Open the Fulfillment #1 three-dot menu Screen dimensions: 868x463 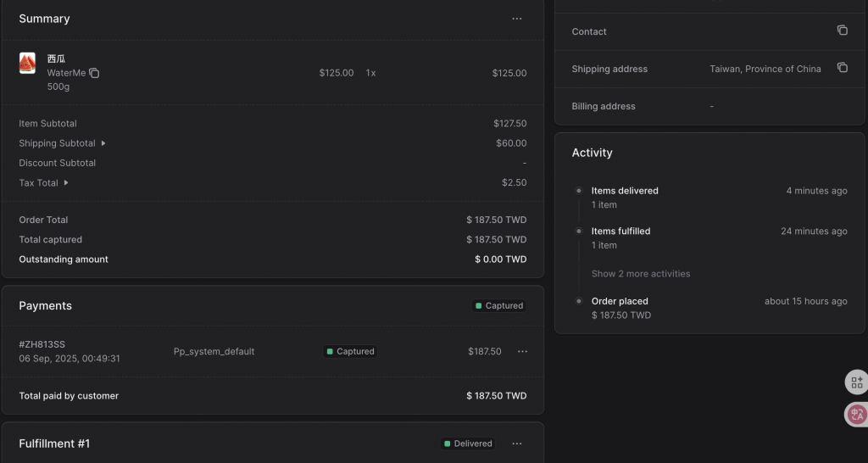517,443
